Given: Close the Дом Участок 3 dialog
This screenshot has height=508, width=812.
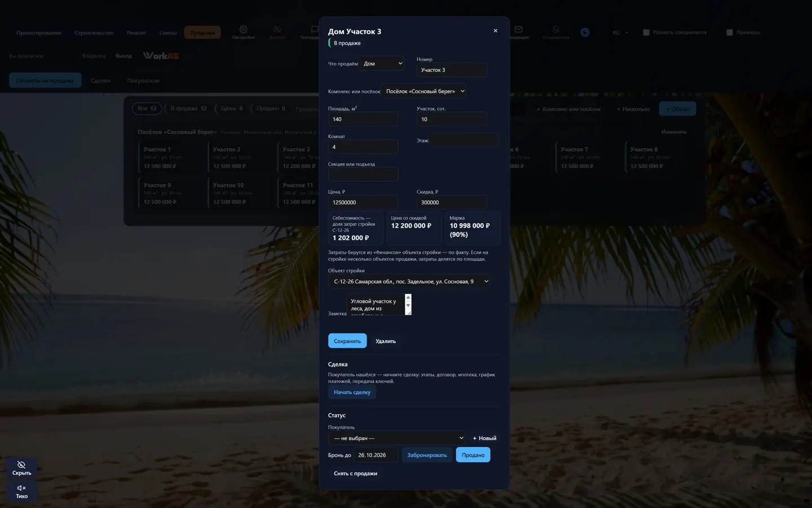Looking at the screenshot, I should pos(495,31).
